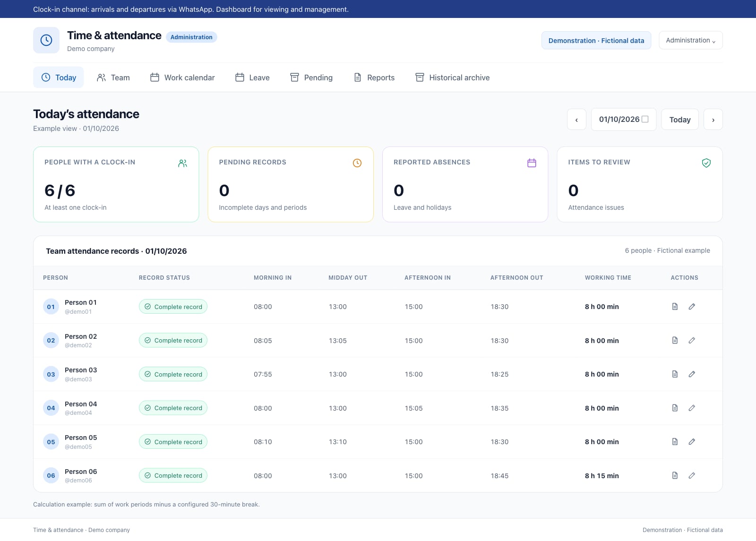The width and height of the screenshot is (756, 541).
Task: Go to the previous day with left chevron
Action: [576, 120]
